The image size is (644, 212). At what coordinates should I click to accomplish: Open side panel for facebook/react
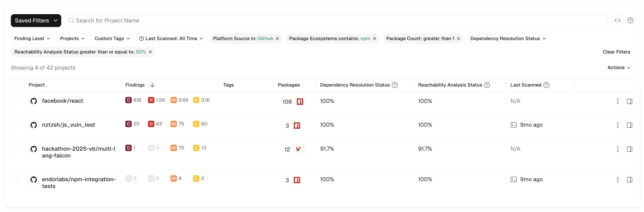[x=629, y=101]
